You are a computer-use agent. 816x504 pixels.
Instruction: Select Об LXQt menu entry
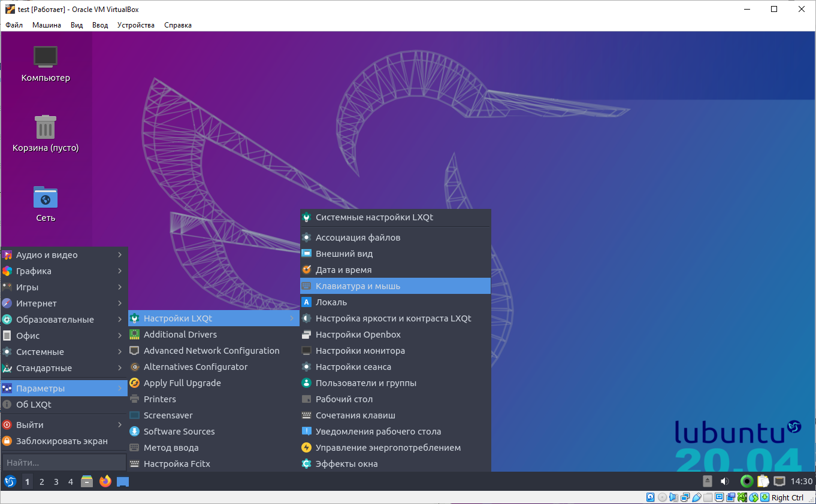pos(64,405)
